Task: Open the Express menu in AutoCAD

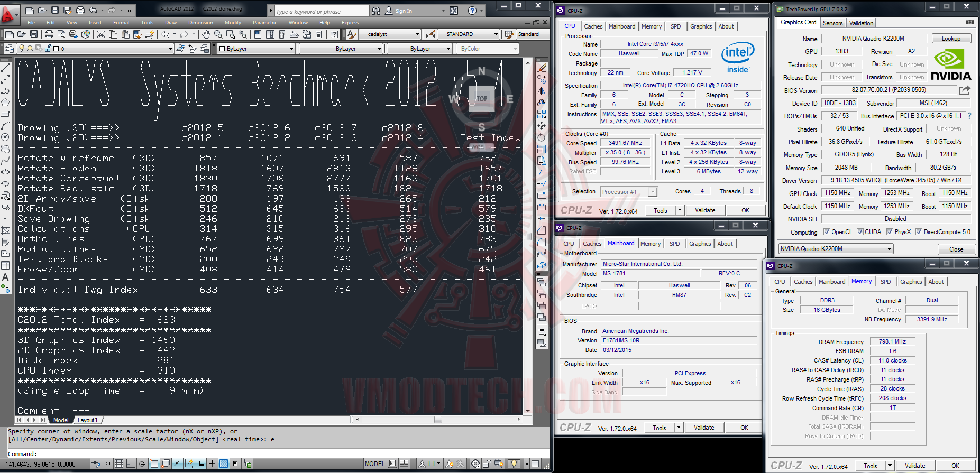Action: tap(350, 23)
